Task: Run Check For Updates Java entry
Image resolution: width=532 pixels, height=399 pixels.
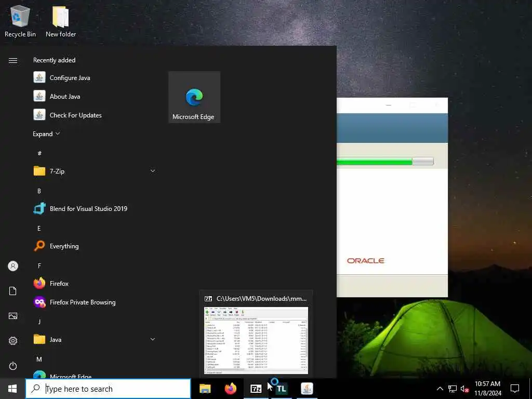Action: 95,115
